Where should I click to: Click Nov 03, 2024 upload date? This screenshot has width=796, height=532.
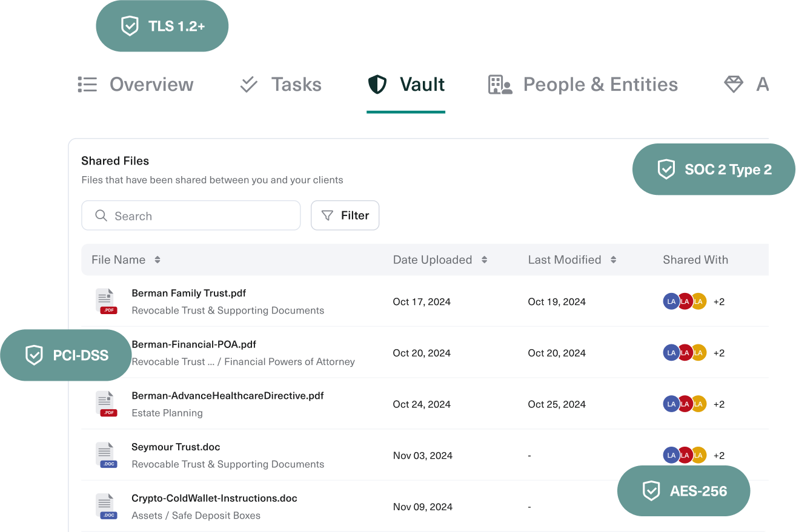click(423, 455)
